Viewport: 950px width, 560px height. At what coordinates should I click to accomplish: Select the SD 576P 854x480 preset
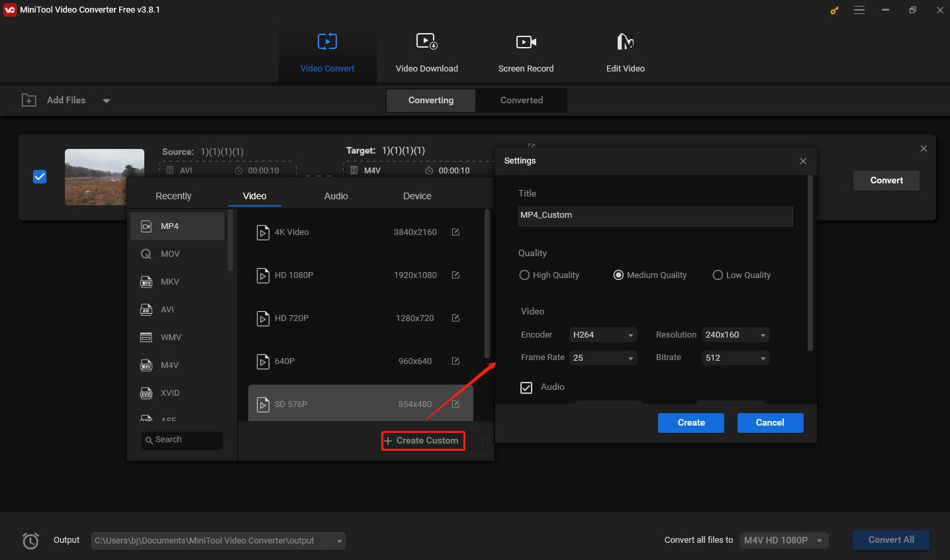(x=361, y=403)
